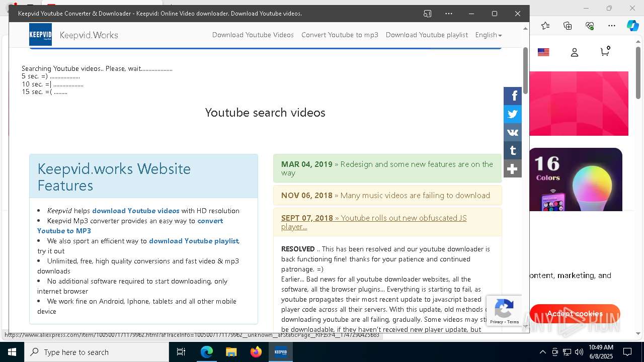Open clock and date in taskbar
The height and width of the screenshot is (362, 644).
(x=601, y=352)
